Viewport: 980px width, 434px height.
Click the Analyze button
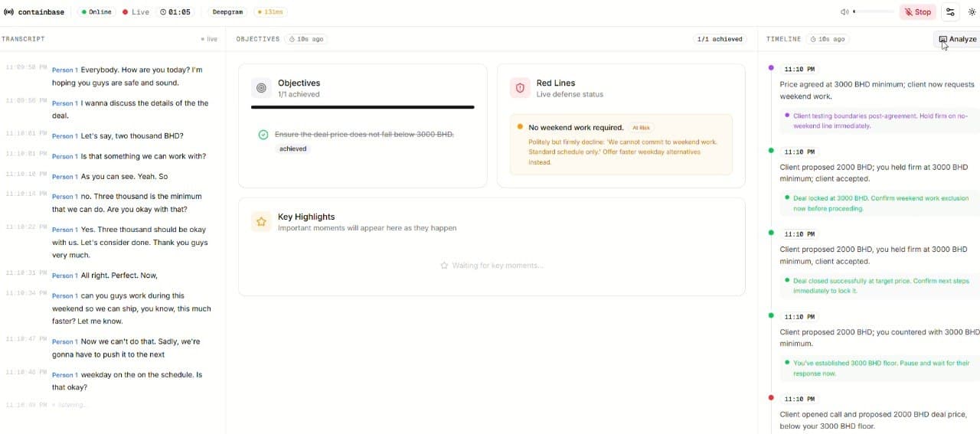[957, 39]
